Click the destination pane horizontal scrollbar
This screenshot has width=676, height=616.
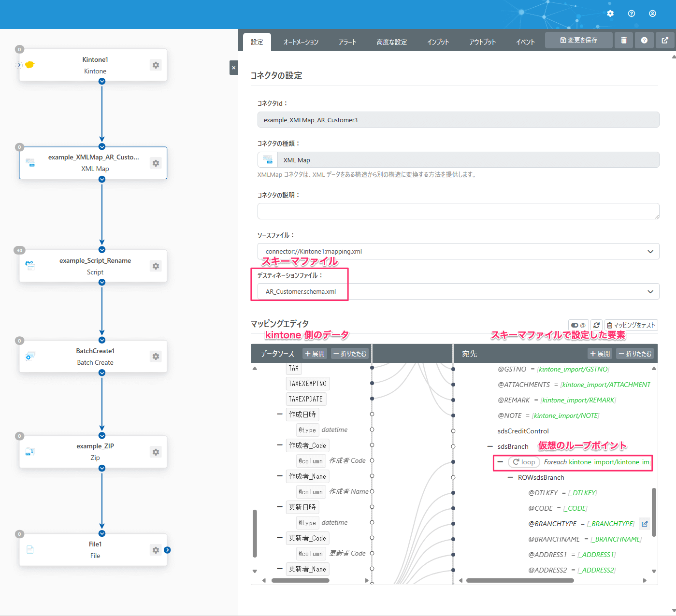pyautogui.click(x=520, y=580)
